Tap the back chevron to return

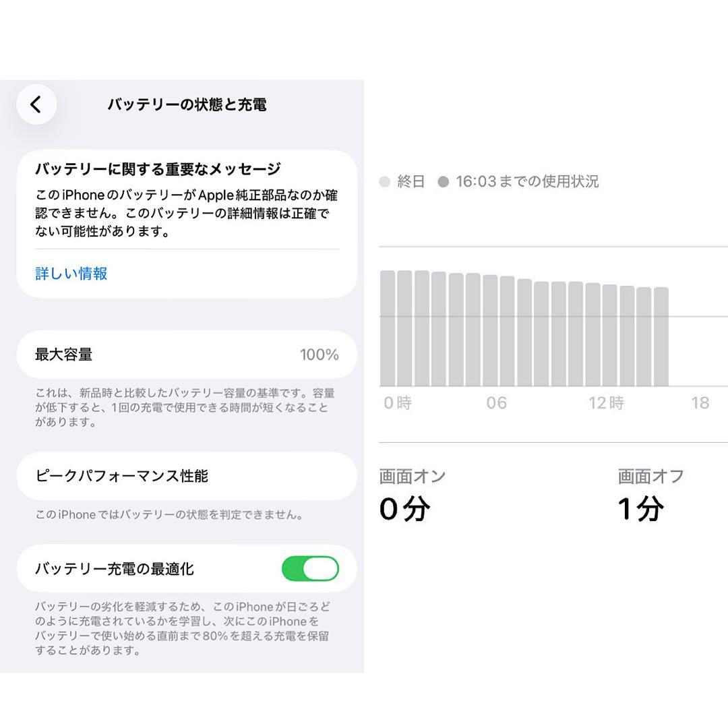click(36, 104)
